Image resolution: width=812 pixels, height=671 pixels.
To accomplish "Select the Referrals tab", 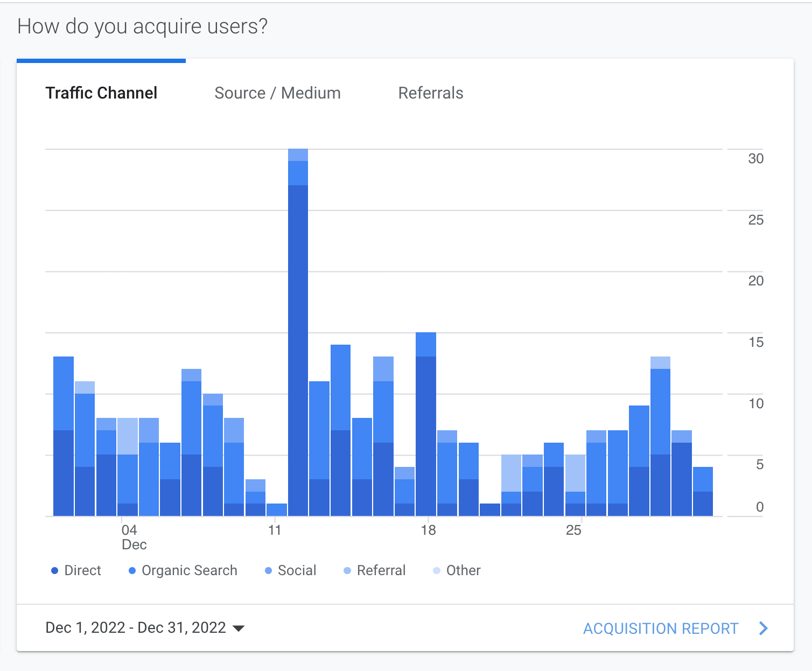I will (431, 93).
